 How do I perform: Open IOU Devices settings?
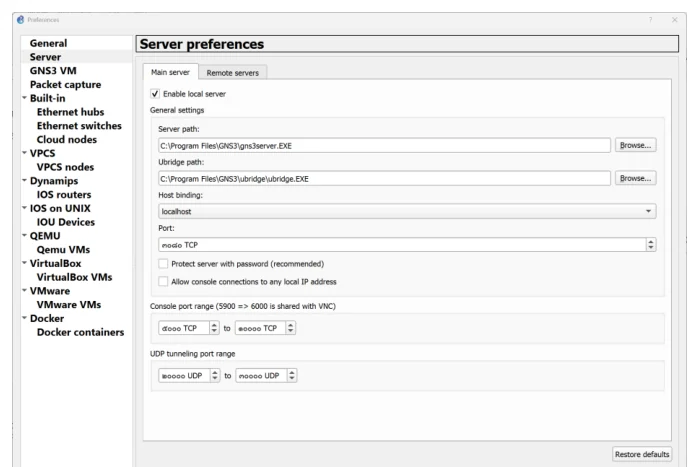click(x=66, y=222)
